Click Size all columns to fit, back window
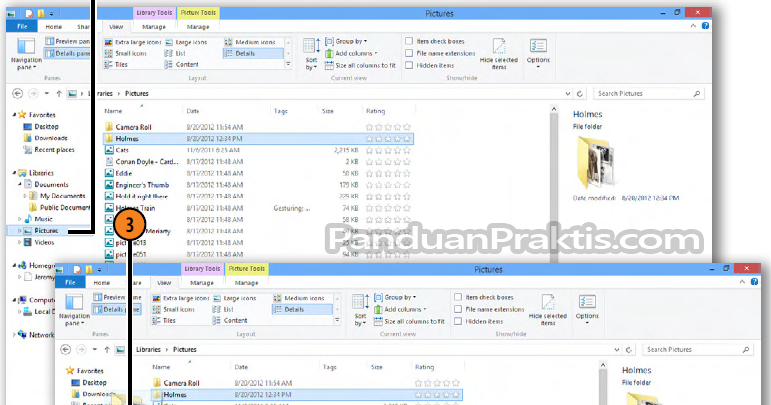 click(360, 65)
